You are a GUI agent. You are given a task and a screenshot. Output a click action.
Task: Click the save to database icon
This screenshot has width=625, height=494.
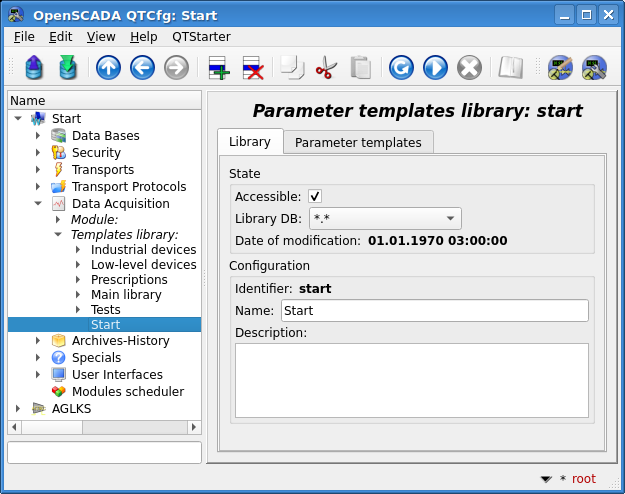click(x=68, y=67)
